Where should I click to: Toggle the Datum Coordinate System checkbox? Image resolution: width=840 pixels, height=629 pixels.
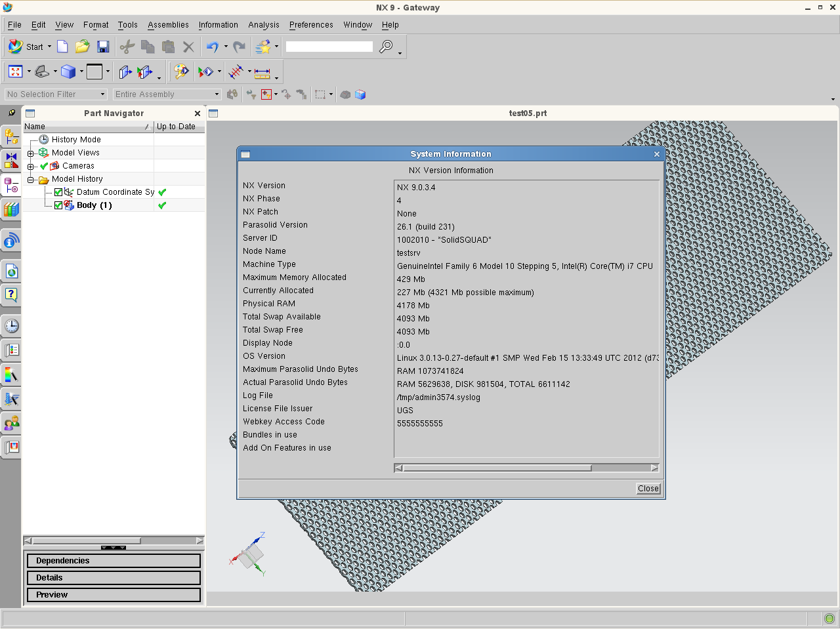pyautogui.click(x=58, y=192)
